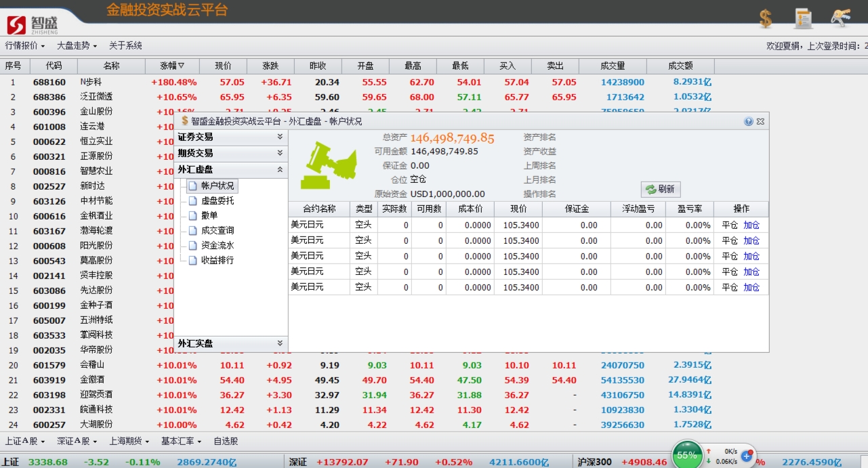868x468 pixels.
Task: Click the total assets value 146,498,749.85
Action: 453,138
